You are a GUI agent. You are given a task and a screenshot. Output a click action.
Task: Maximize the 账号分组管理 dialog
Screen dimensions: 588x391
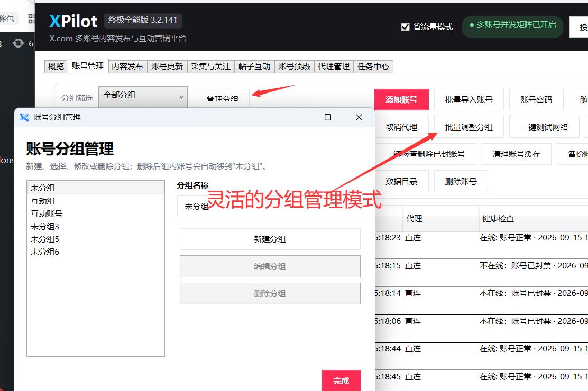pos(328,117)
